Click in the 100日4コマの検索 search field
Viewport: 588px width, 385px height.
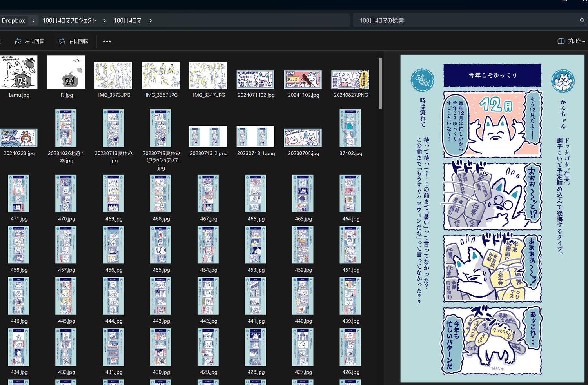pos(463,20)
